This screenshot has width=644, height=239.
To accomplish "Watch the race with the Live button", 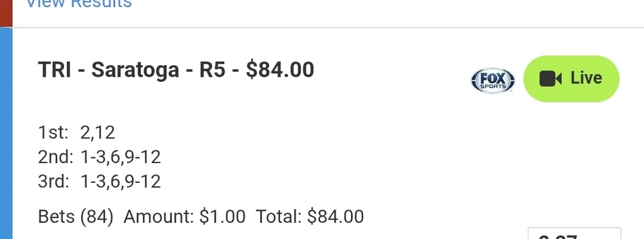I will click(x=571, y=79).
